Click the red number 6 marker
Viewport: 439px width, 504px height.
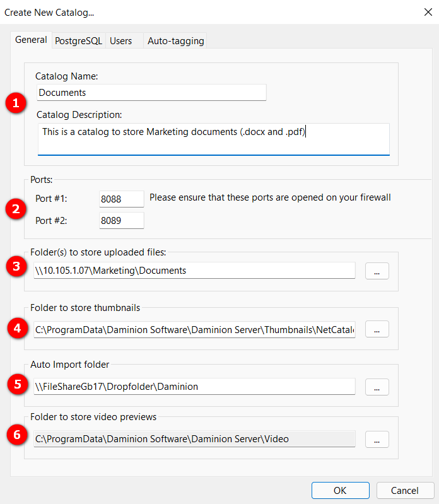(15, 436)
